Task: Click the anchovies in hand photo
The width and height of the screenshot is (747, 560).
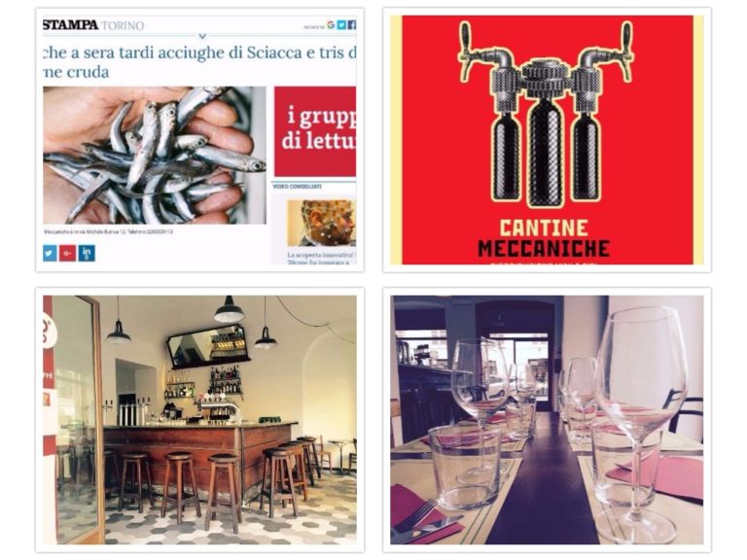Action: click(x=155, y=156)
